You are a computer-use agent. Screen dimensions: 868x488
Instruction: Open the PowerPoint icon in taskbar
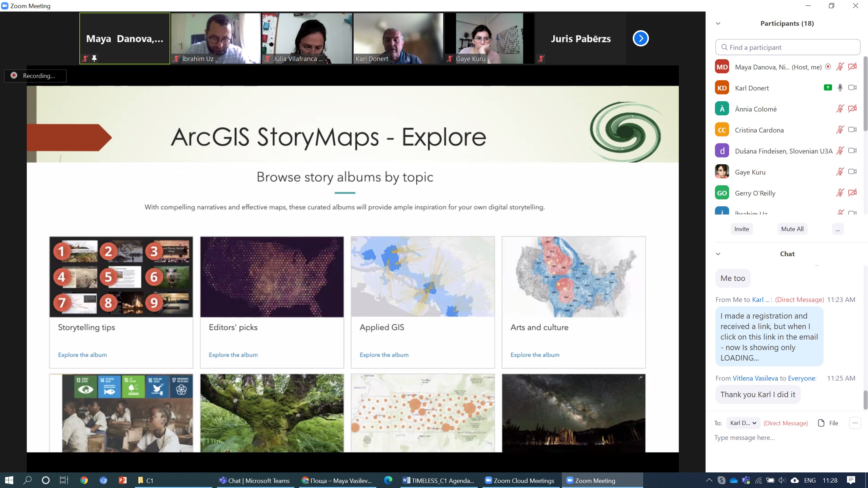point(122,481)
